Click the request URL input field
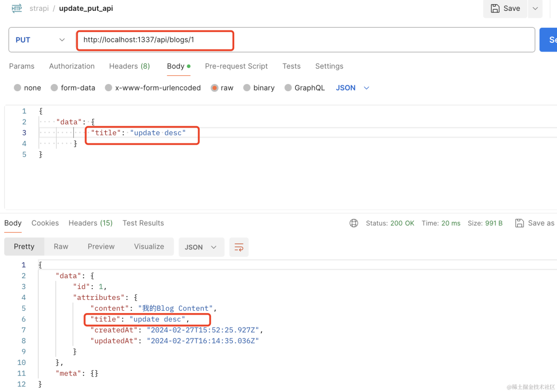Screen dimensions: 557x392 [x=305, y=40]
